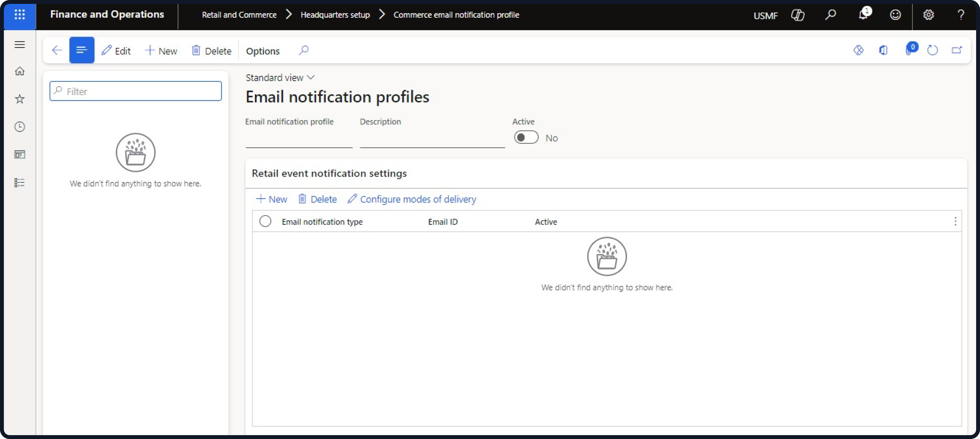This screenshot has height=439, width=980.
Task: Open Favorites star in sidebar
Action: click(20, 99)
